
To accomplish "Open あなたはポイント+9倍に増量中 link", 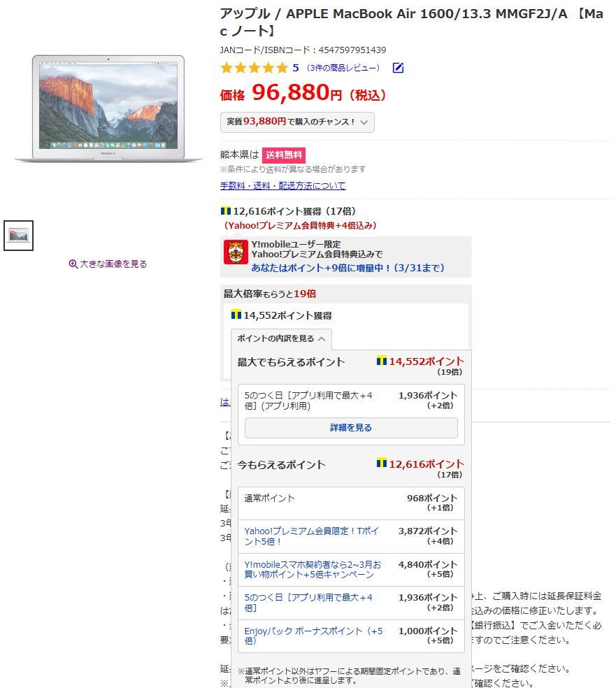I will coord(348,268).
